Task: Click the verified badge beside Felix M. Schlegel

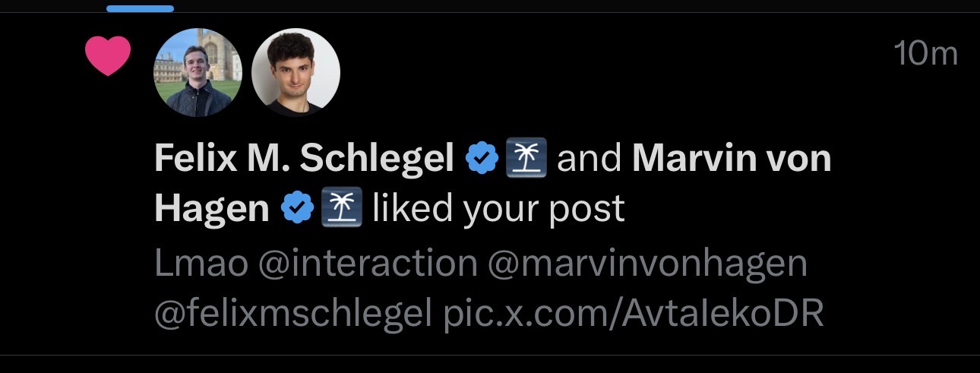Action: pos(479,160)
